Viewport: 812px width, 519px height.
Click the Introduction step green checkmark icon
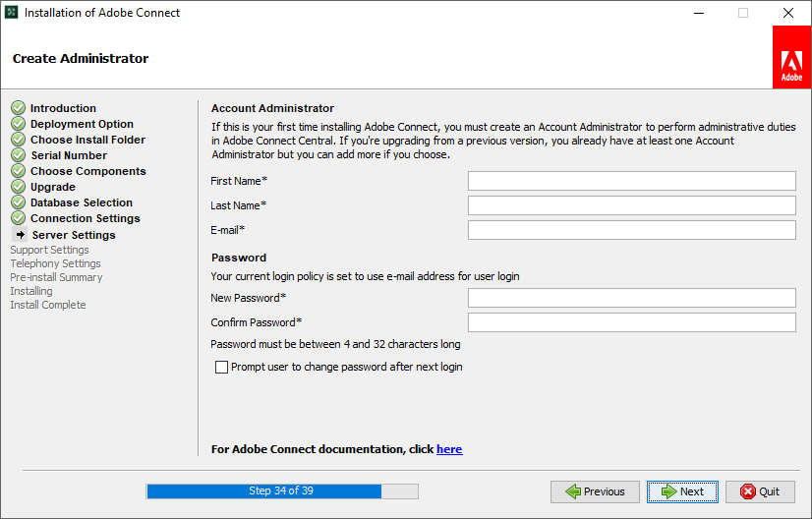point(18,108)
